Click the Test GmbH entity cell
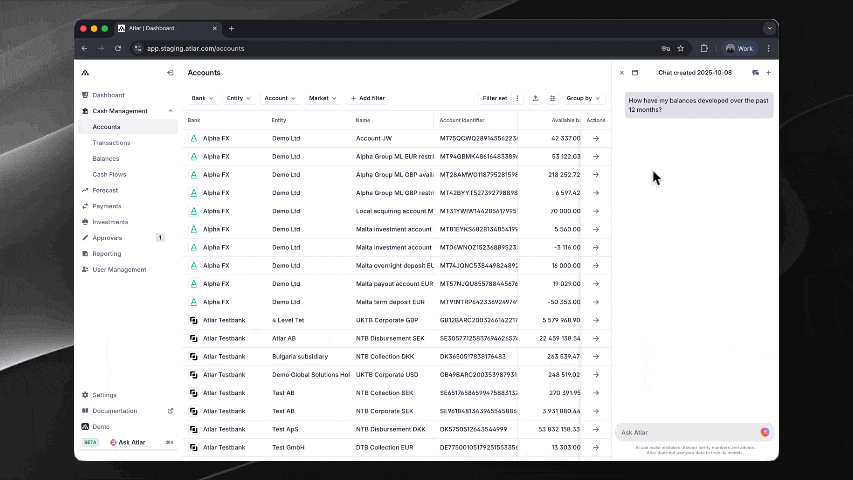The width and height of the screenshot is (853, 480). point(288,447)
